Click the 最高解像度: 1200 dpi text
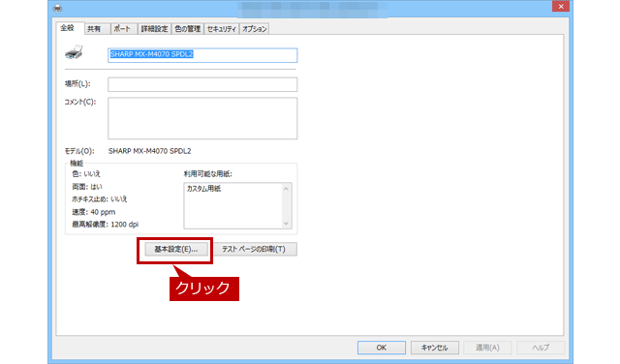Image resolution: width=620 pixels, height=364 pixels. pyautogui.click(x=105, y=224)
